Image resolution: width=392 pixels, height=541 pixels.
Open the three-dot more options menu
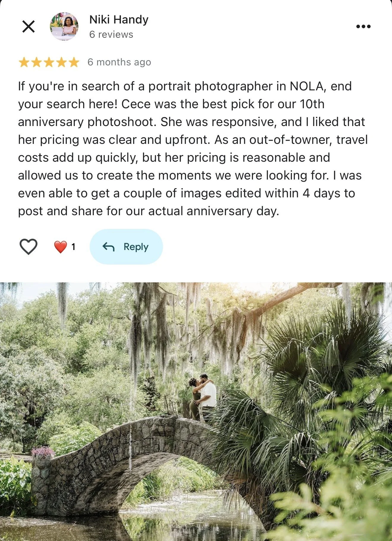[x=363, y=26]
